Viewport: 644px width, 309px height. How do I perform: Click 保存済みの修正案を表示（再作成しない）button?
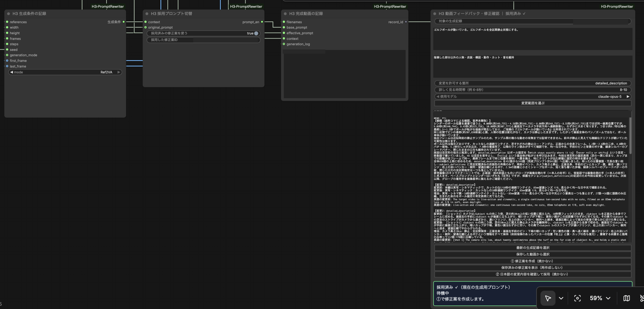pos(533,268)
